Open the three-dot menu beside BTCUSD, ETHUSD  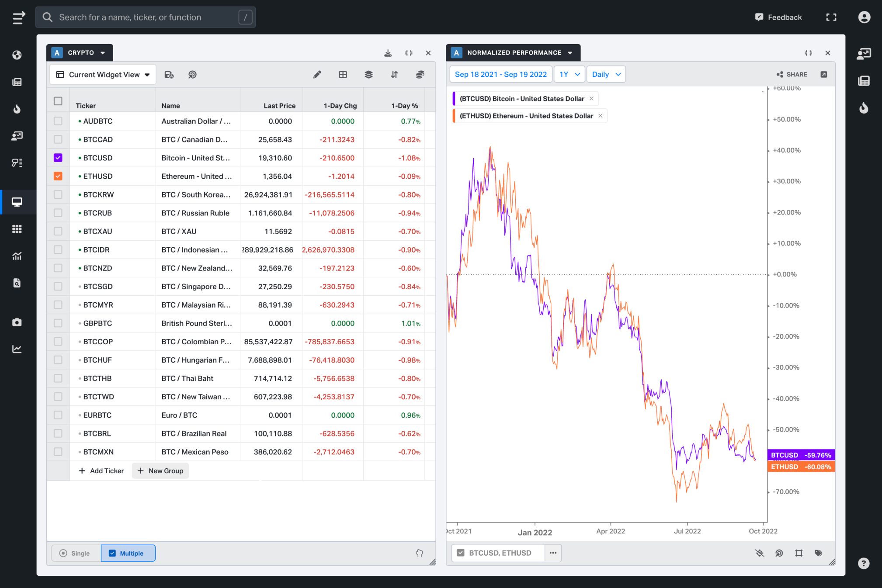pyautogui.click(x=553, y=553)
